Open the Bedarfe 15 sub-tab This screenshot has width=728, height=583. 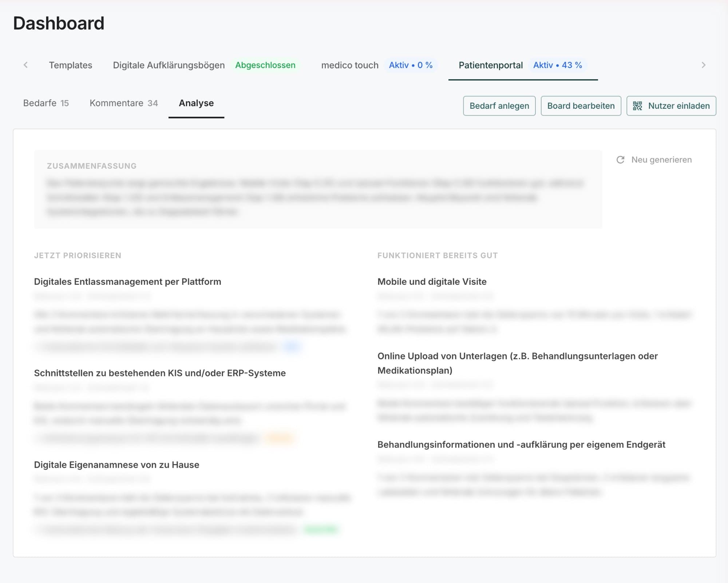tap(46, 103)
